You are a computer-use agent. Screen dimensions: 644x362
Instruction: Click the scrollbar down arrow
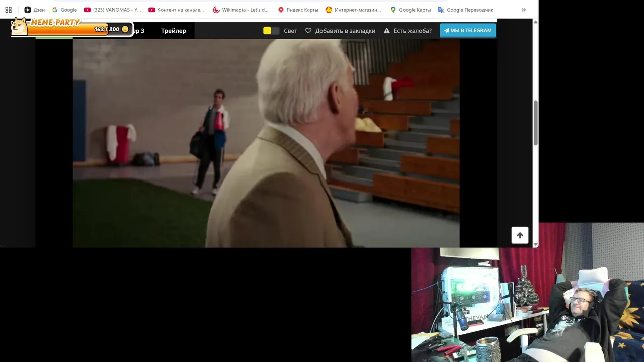(x=535, y=244)
